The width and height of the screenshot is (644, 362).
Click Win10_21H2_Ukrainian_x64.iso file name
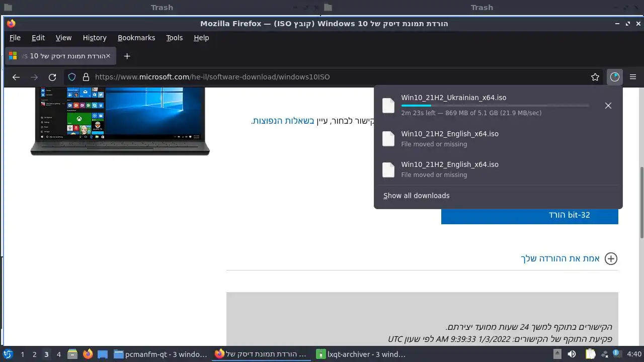coord(453,98)
